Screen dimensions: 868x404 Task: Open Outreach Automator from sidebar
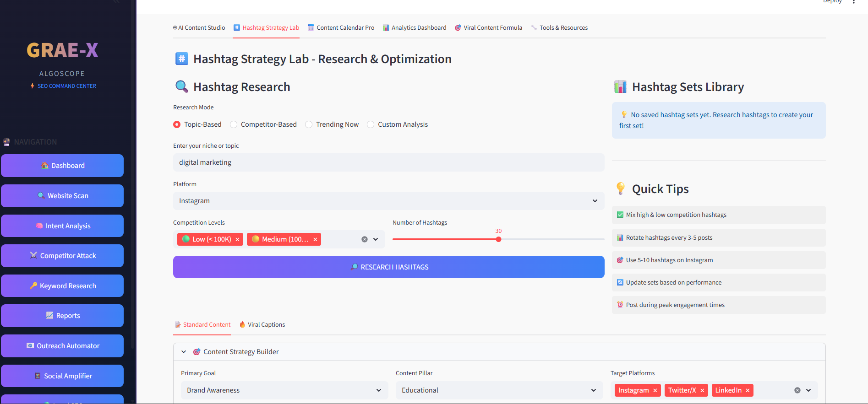pyautogui.click(x=62, y=346)
